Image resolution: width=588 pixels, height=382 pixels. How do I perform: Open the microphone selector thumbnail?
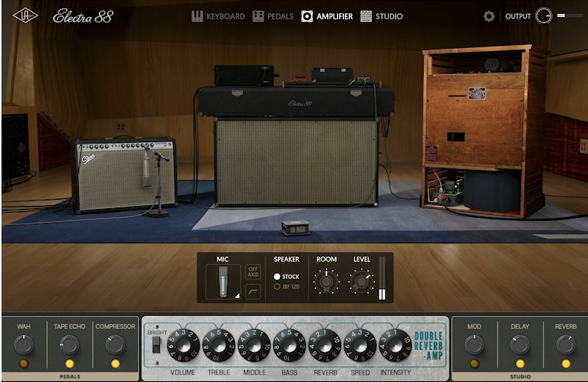point(223,282)
